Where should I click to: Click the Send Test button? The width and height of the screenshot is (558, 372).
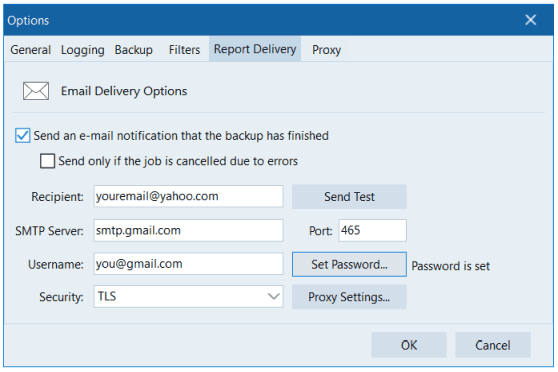349,197
